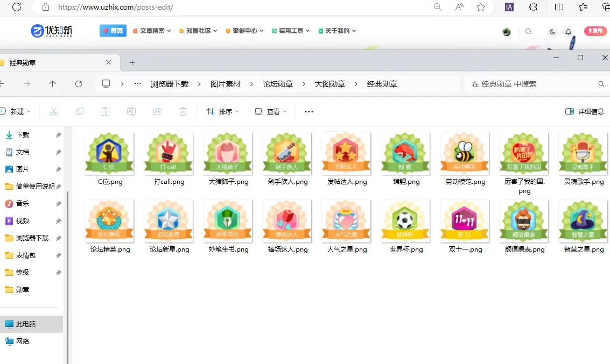The width and height of the screenshot is (610, 364).
Task: Click the Copy icon in the Explorer toolbar
Action: point(79,111)
